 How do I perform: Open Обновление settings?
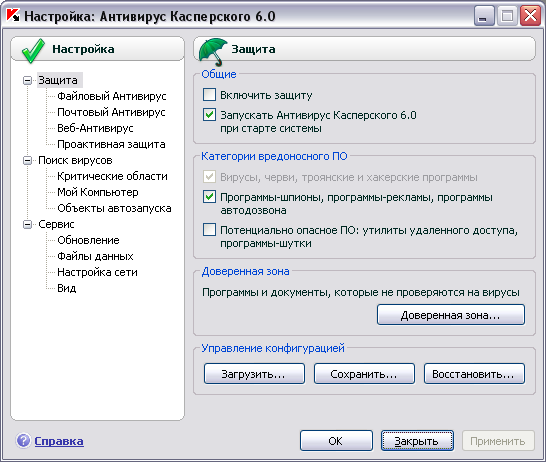point(88,240)
